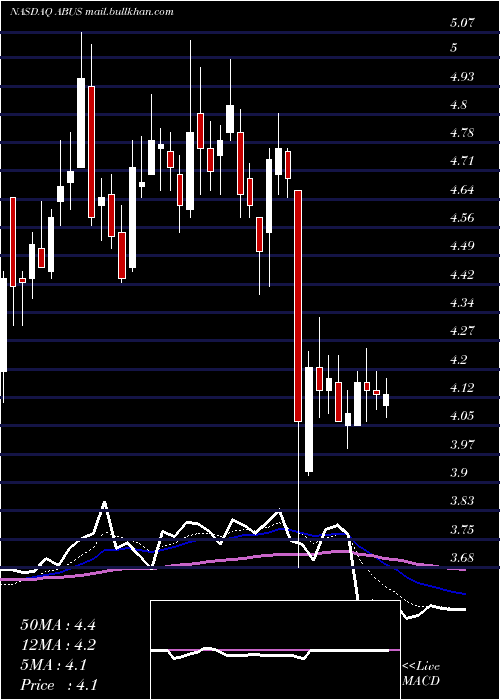The width and height of the screenshot is (500, 700).
Task: Click the 4.78 price axis label
Action: click(x=462, y=133)
